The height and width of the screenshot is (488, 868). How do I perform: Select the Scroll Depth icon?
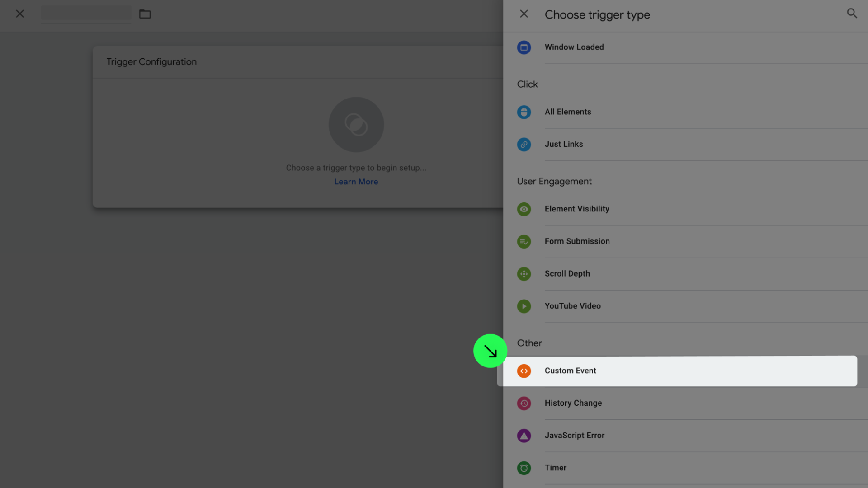tap(524, 274)
